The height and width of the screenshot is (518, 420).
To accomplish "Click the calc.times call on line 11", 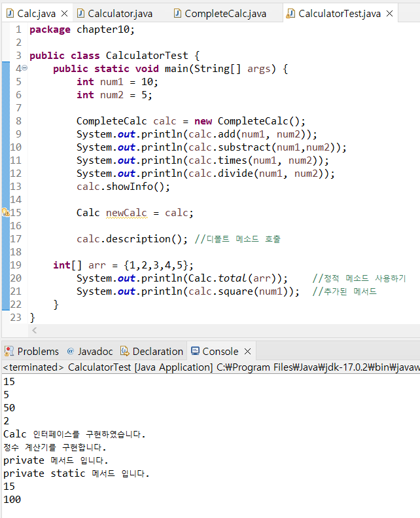I will coord(255,160).
